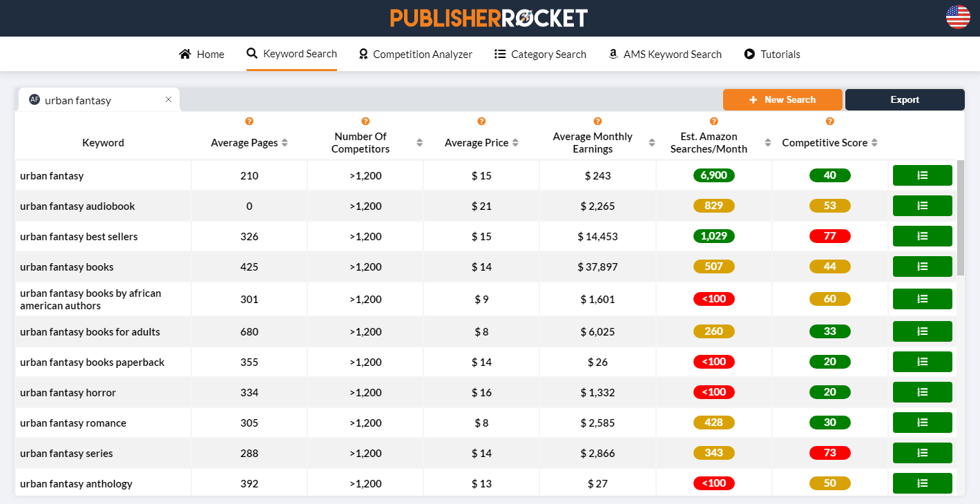Open the details icon for 'urban fantasy' keyword
The height and width of the screenshot is (504, 980).
[922, 175]
